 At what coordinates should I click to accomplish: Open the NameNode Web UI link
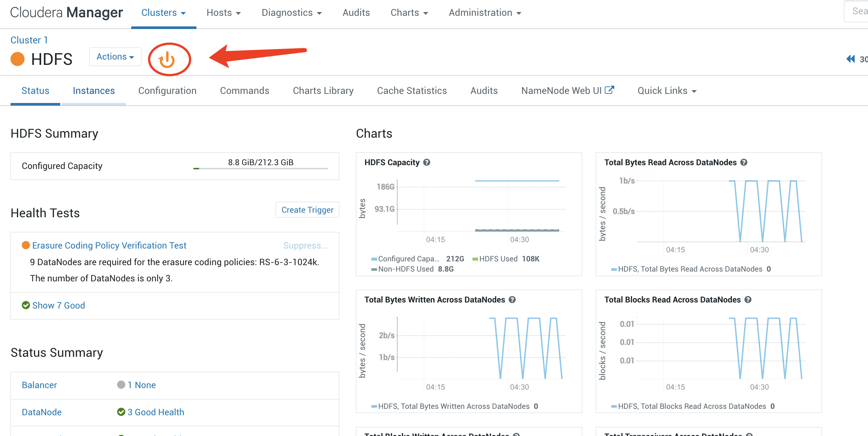click(561, 91)
